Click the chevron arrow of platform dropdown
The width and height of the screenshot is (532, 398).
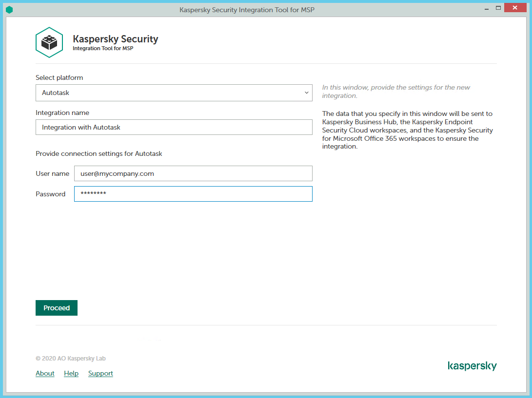click(306, 93)
